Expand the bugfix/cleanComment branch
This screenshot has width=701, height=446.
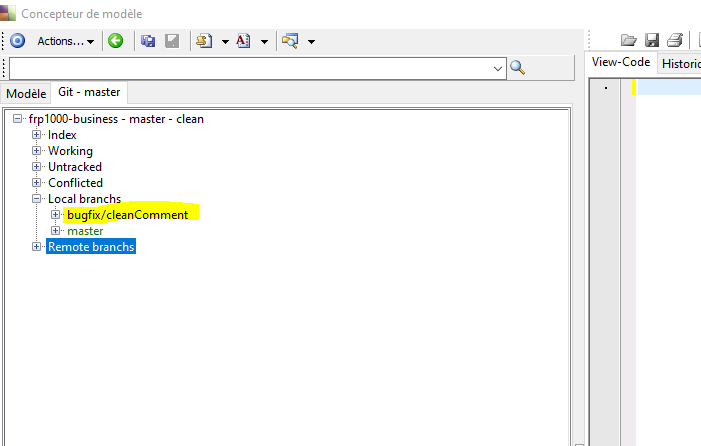(x=55, y=215)
